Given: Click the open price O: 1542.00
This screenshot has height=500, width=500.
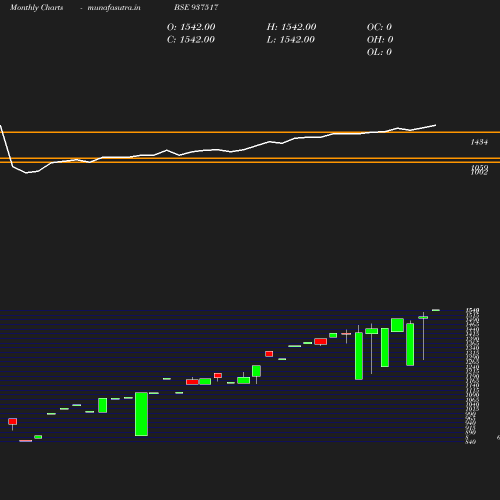Looking at the screenshot, I should coord(191,27).
